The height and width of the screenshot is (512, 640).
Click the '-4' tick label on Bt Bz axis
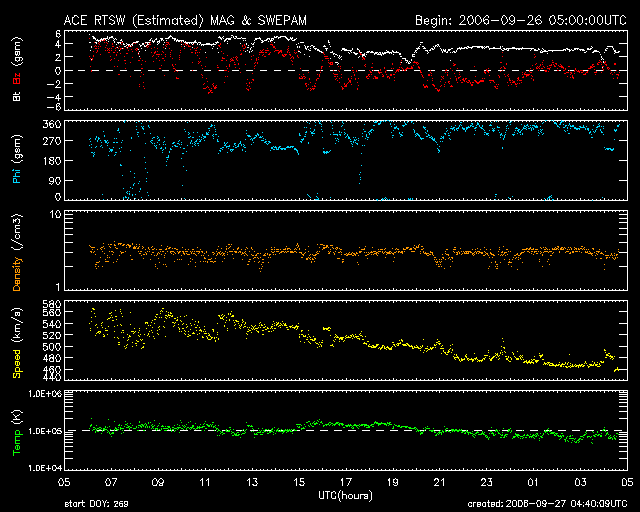[x=54, y=97]
